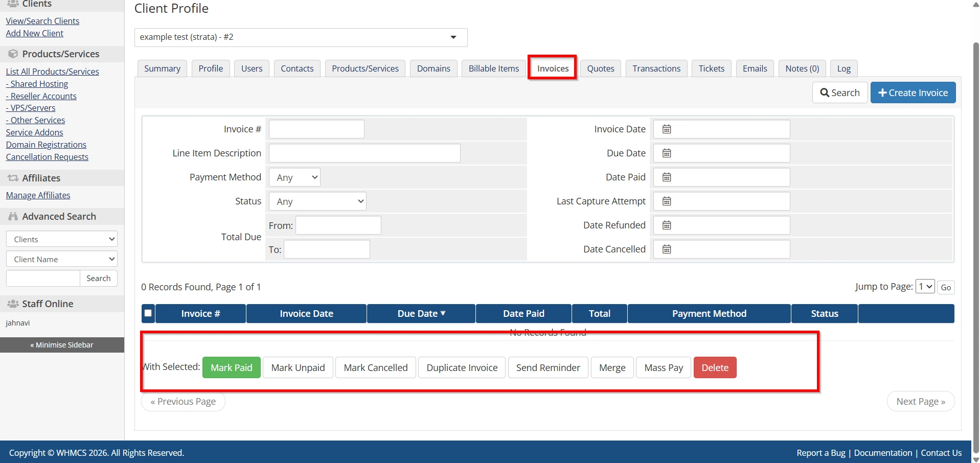Select the Invoices tab

coord(553,68)
